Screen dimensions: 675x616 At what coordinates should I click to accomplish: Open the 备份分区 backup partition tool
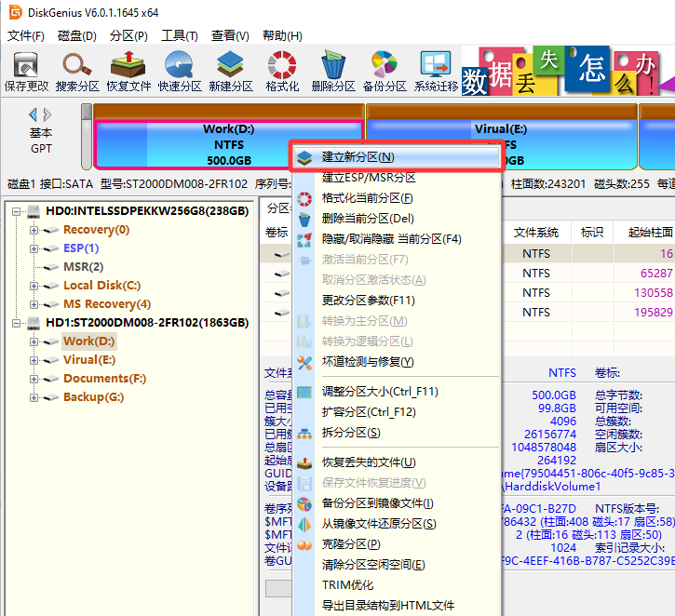385,72
